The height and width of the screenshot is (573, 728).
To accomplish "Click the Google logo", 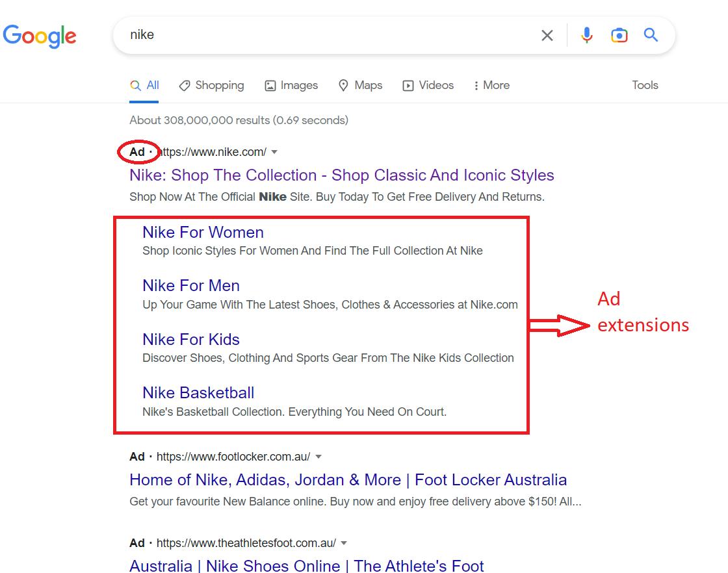I will coord(40,36).
